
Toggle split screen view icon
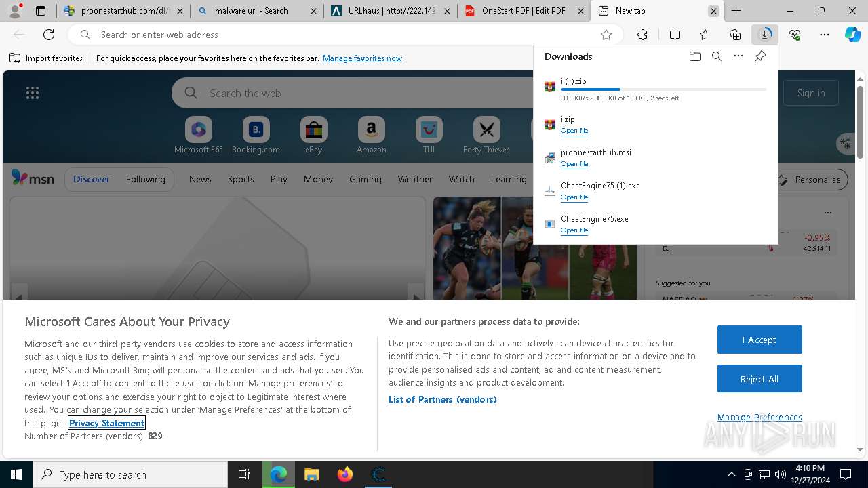pos(675,35)
